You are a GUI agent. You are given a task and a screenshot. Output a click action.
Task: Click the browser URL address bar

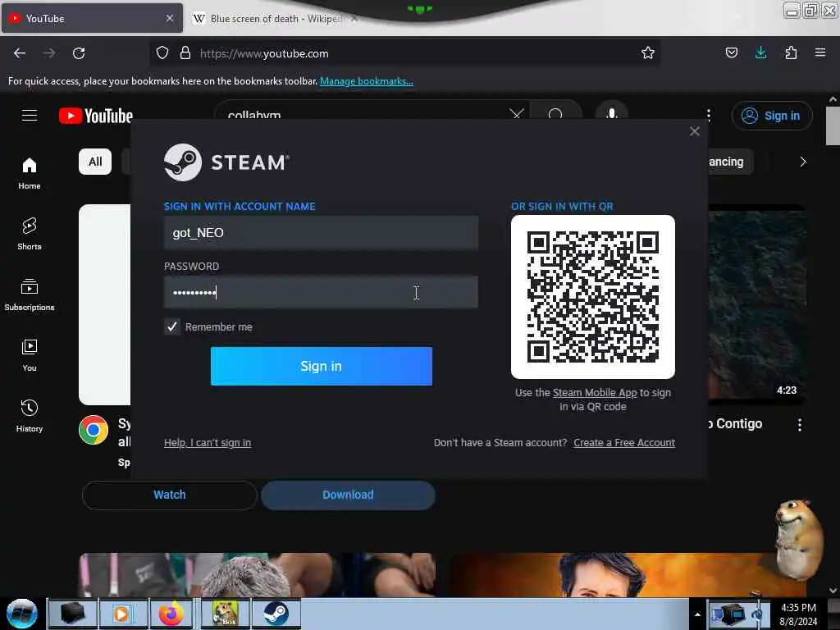tap(405, 53)
